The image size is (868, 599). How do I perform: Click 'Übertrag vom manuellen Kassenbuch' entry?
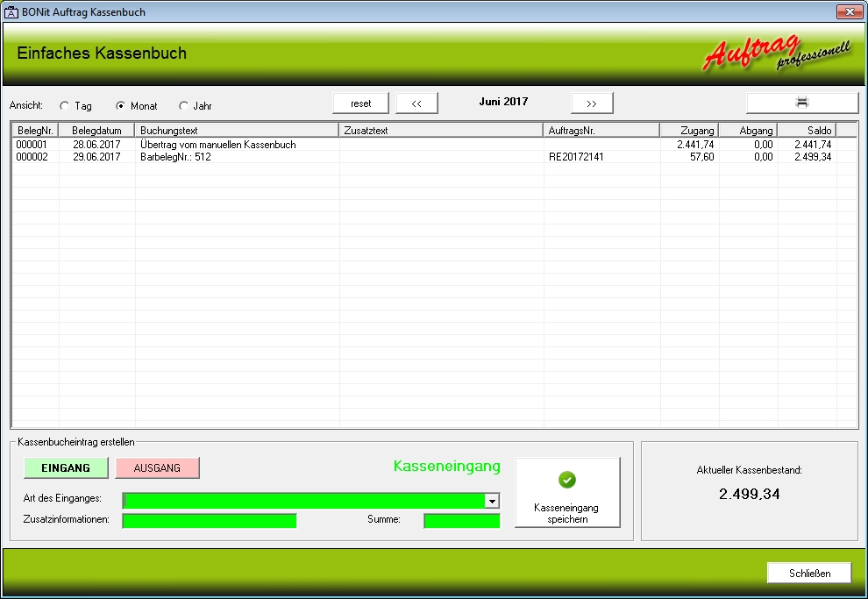coord(218,145)
